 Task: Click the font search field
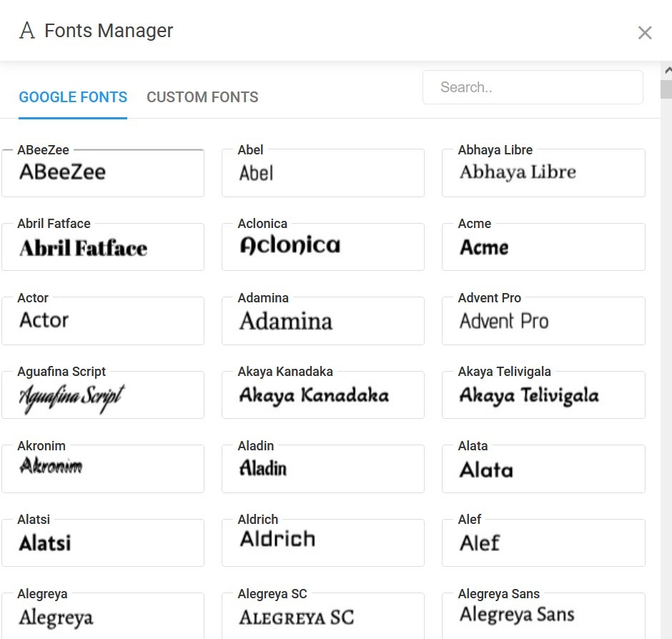533,87
